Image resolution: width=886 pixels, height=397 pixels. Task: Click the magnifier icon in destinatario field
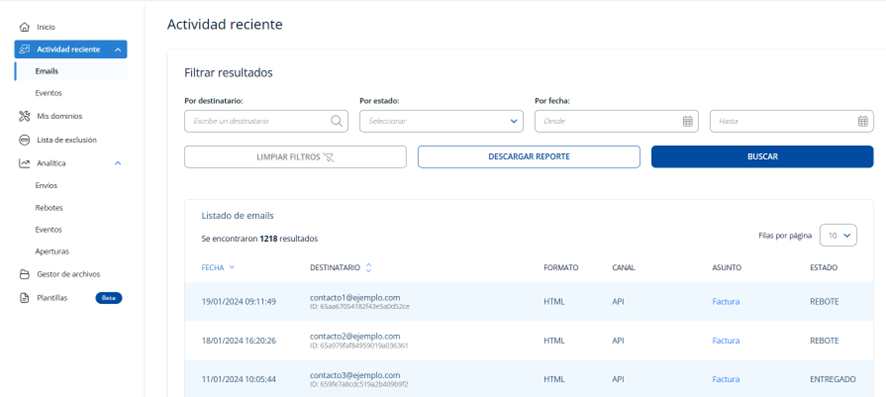[336, 121]
